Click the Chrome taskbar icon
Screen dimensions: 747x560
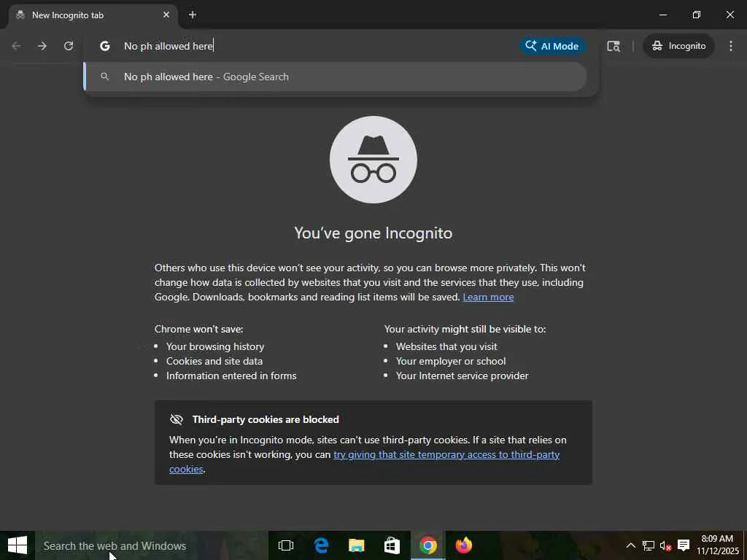(x=427, y=545)
